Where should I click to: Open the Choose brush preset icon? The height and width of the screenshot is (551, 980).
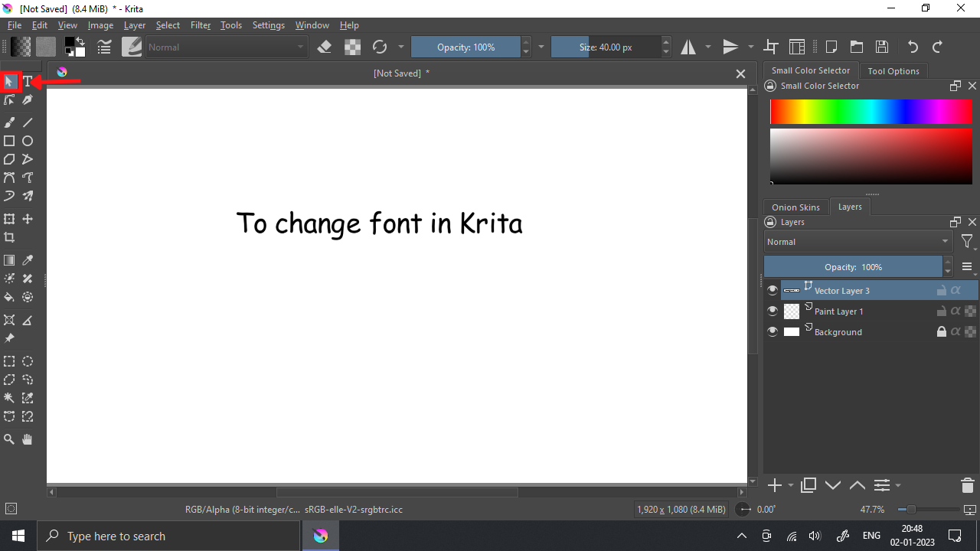coord(132,47)
